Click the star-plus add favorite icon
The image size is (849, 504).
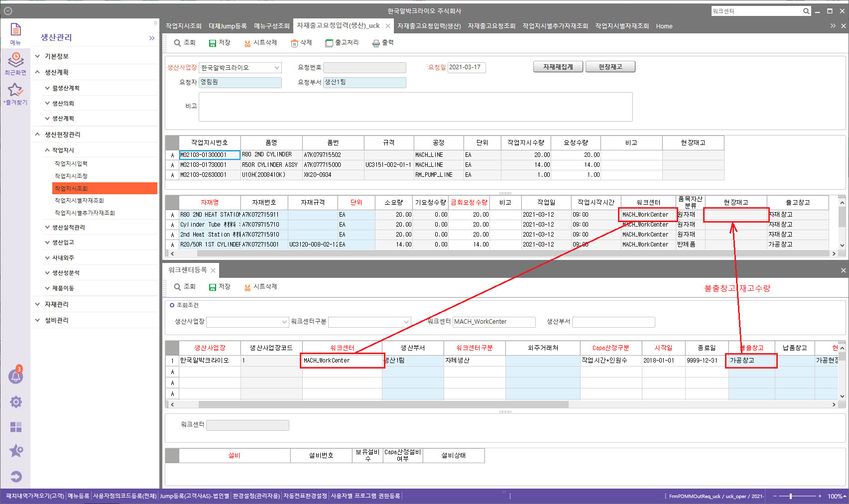(x=16, y=451)
